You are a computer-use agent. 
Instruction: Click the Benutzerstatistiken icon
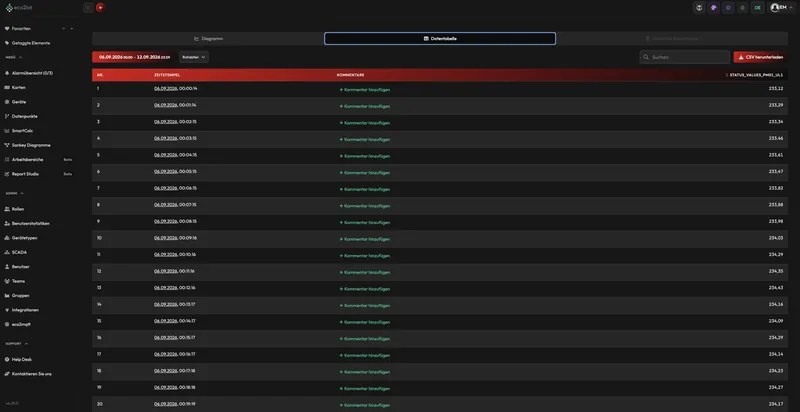coord(7,223)
